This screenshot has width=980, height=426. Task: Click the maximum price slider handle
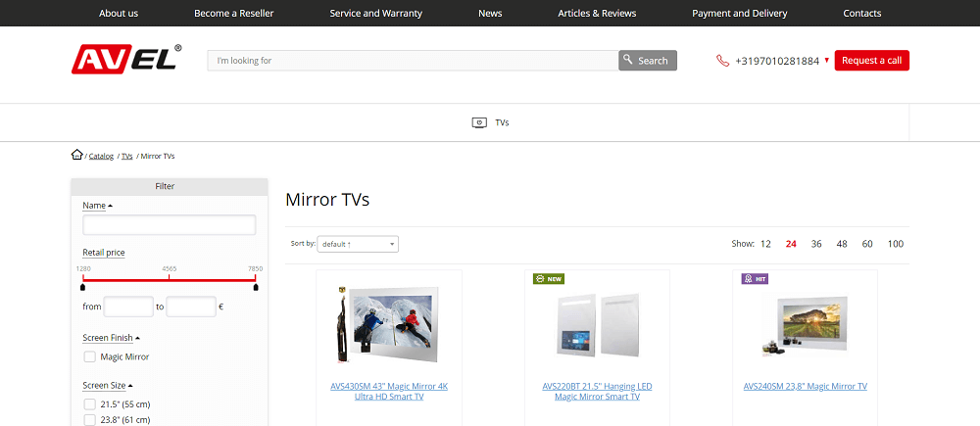(x=256, y=287)
